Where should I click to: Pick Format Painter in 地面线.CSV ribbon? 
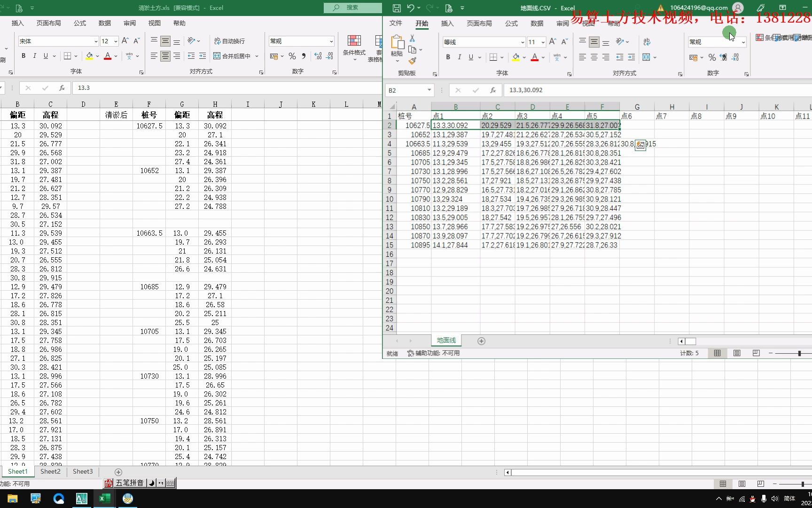[x=413, y=61]
